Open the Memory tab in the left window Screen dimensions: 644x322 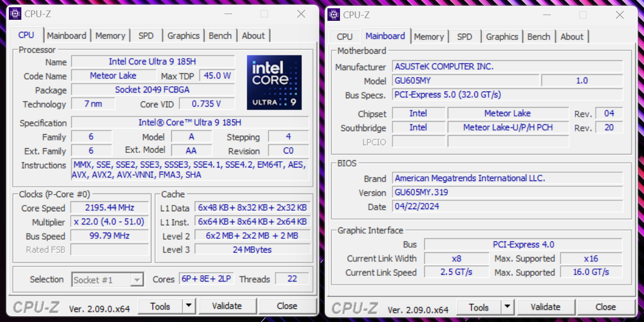(x=110, y=36)
